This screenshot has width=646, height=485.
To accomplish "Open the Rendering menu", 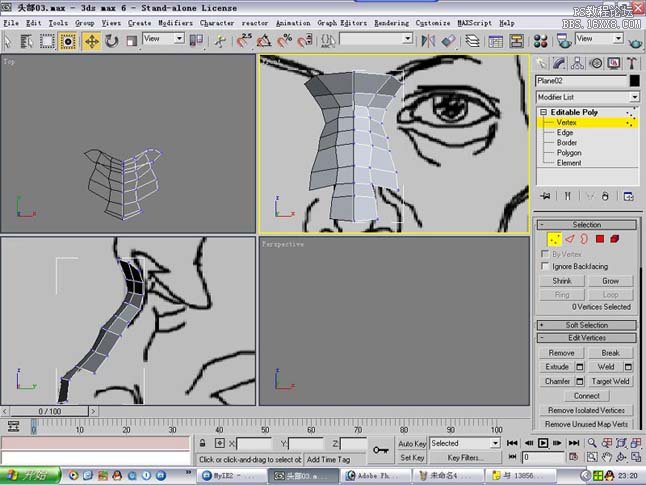I will [391, 23].
